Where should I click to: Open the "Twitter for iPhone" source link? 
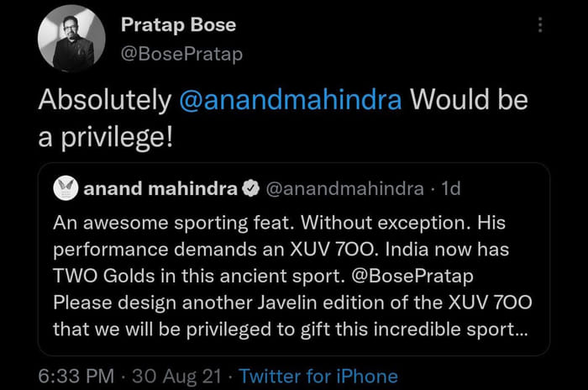pyautogui.click(x=319, y=376)
